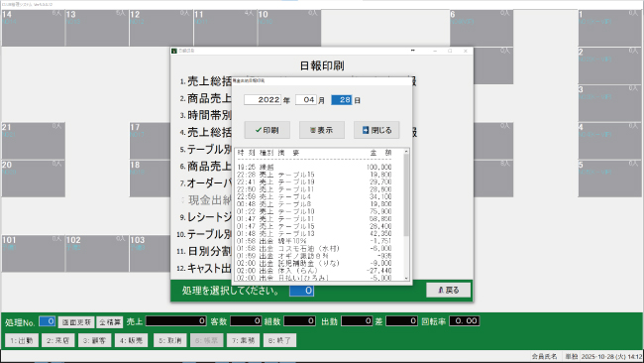This screenshot has height=363, width=644.
Task: Select the 02:00 託児補助金 -9,000 row
Action: pos(314,263)
